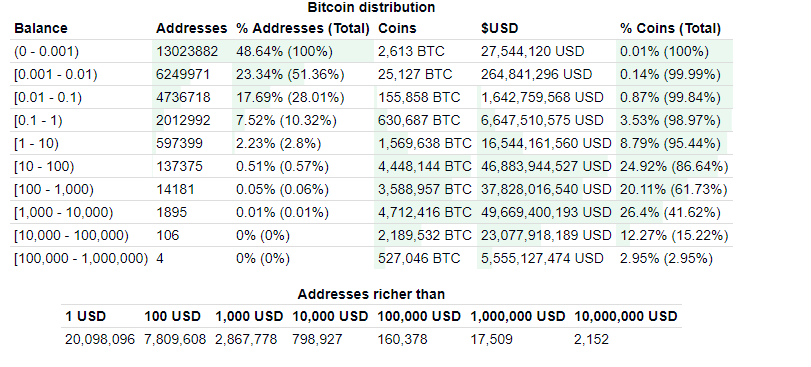Select the 0.51% (0.57%) addresses cell

point(282,166)
